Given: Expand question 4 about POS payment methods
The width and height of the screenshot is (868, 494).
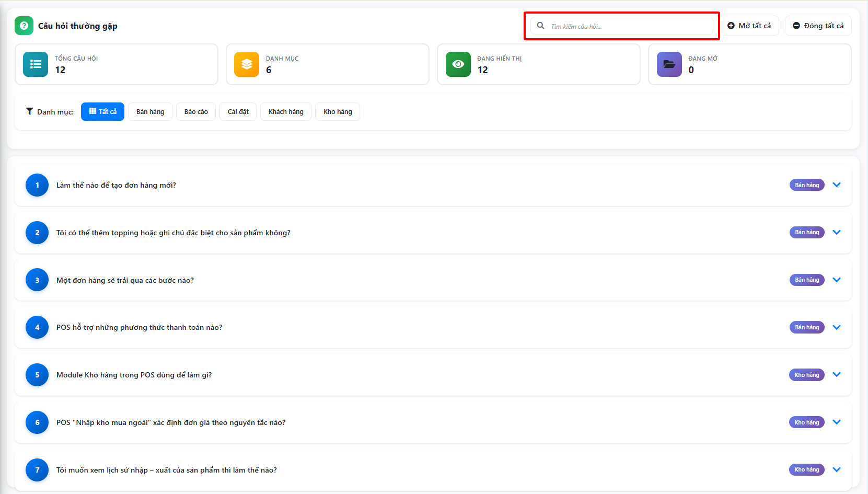Looking at the screenshot, I should pos(836,327).
